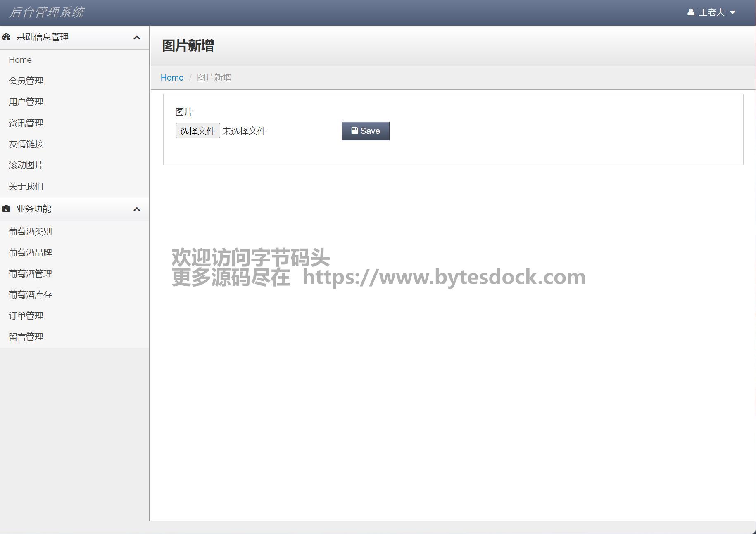Click Home in the sidebar menu
The image size is (756, 534).
tap(20, 60)
